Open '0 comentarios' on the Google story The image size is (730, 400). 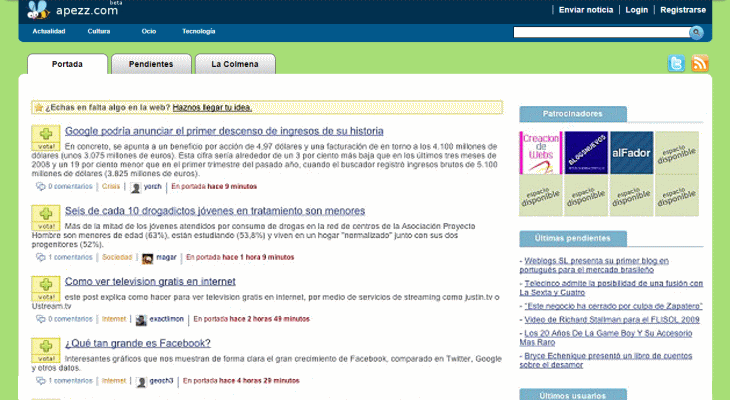70,186
